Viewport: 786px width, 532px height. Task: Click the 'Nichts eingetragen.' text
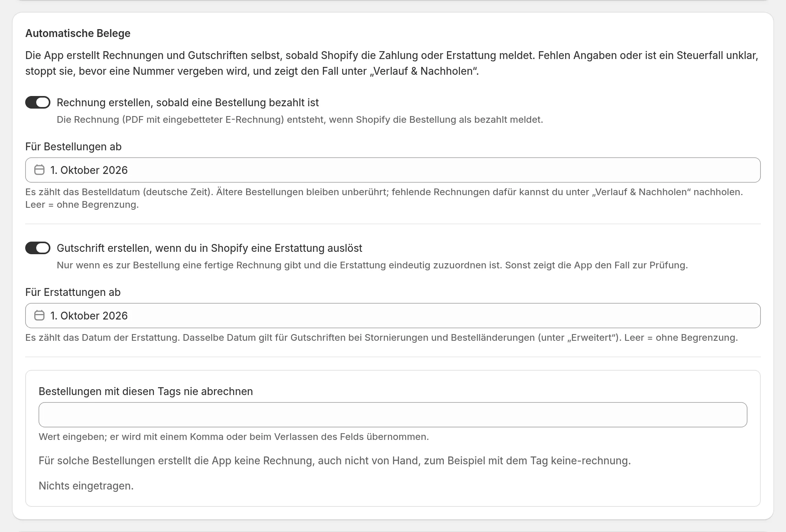point(86,486)
